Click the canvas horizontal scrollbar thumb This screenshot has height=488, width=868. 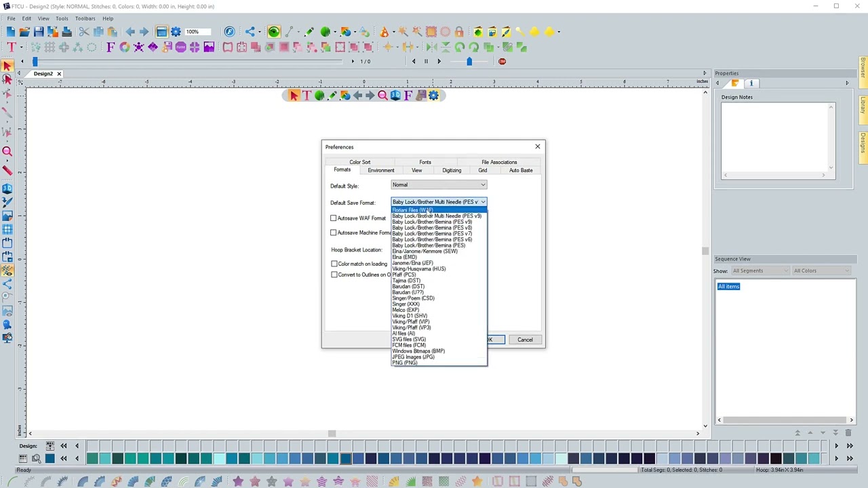click(x=332, y=434)
